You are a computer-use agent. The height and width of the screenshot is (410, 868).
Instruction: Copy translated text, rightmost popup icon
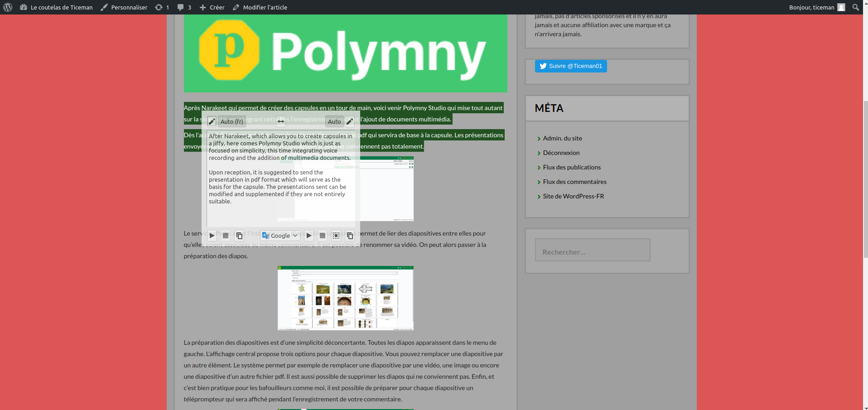[x=350, y=236]
